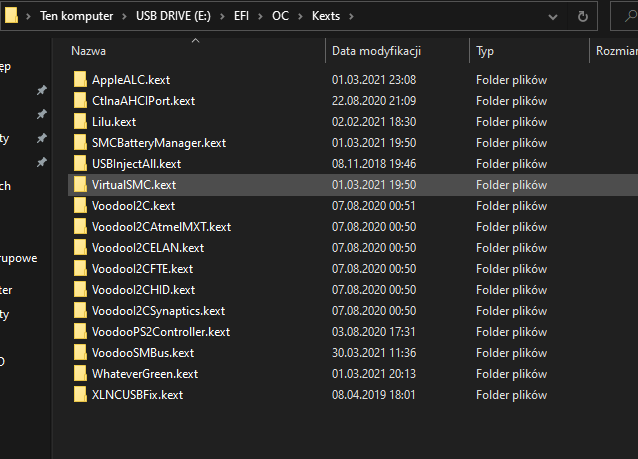Select VoodooSMBus.kext file name
Screen dimensions: 638x459
pyautogui.click(x=143, y=352)
